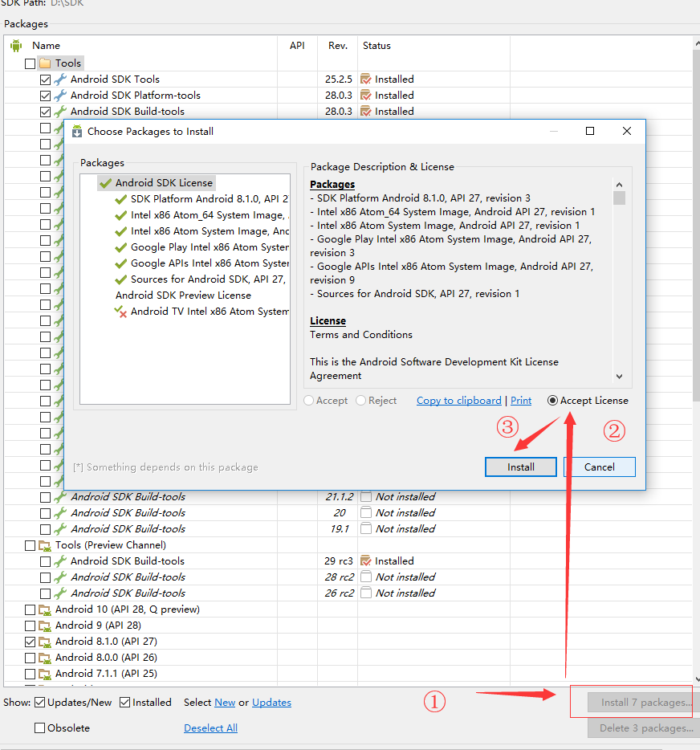Open the Print link

521,401
